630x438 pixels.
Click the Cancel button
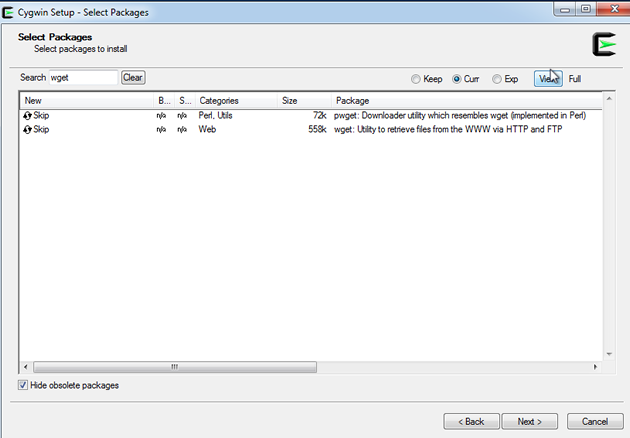point(595,422)
